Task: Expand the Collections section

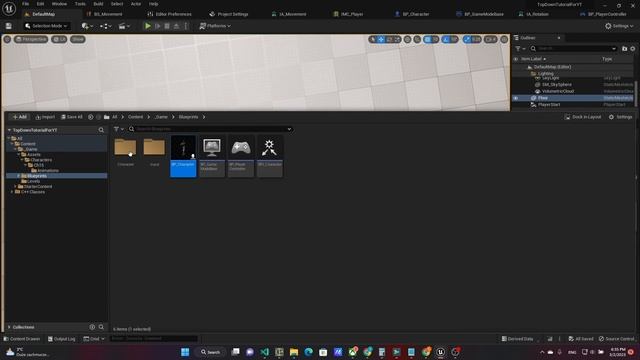Action: point(9,327)
